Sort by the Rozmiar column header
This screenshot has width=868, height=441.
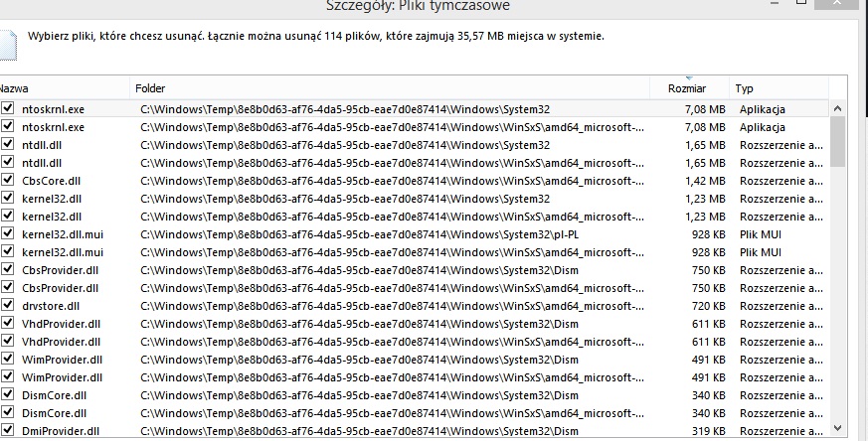click(687, 88)
